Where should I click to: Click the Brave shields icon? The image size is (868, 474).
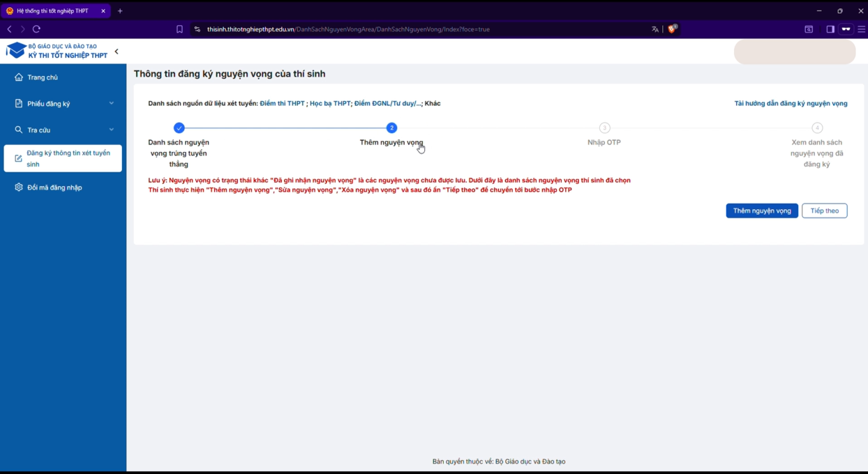[673, 29]
